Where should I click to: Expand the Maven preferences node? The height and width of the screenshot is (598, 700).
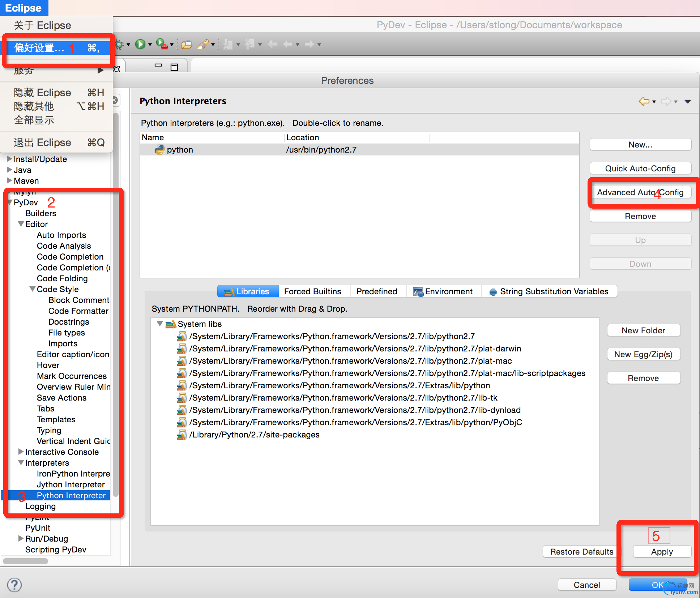(9, 180)
